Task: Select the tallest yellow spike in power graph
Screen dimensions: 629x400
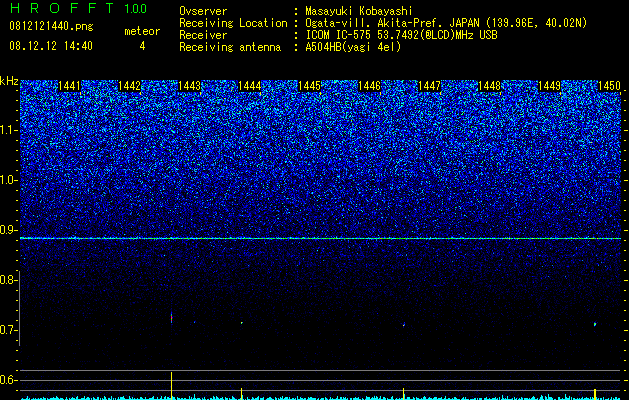Action: [172, 386]
